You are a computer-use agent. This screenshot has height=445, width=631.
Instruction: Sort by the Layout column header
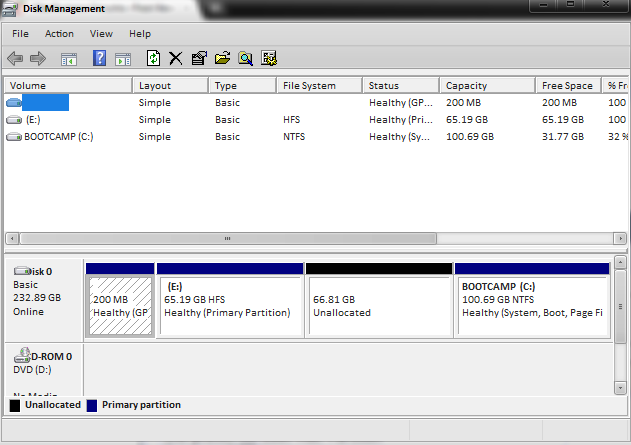171,86
